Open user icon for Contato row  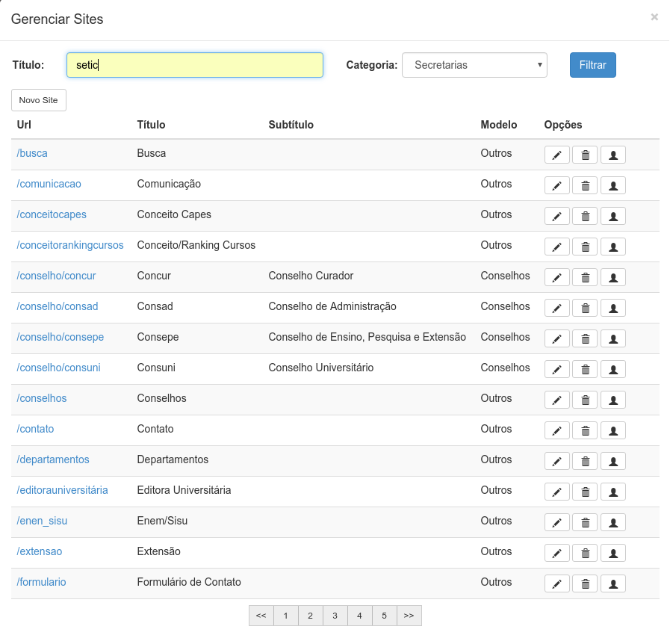[x=613, y=431]
